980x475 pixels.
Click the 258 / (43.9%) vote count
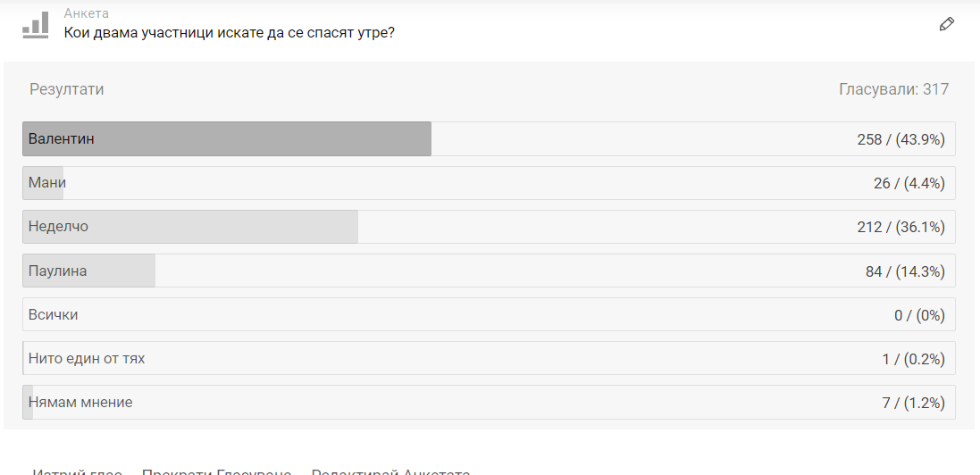click(x=900, y=139)
